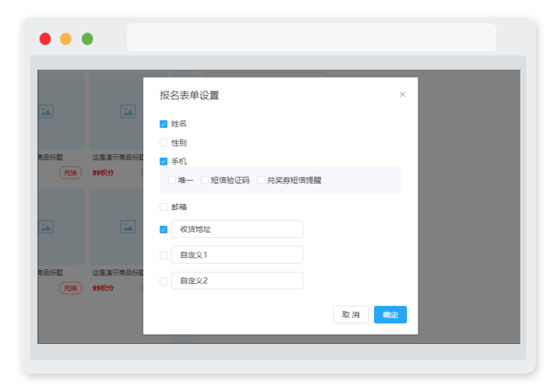This screenshot has height=392, width=558.
Task: Click the 自定义1 text input
Action: (x=237, y=254)
